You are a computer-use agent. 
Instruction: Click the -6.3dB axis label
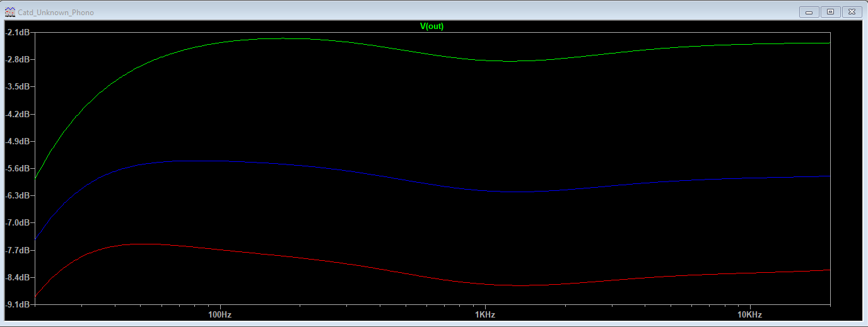17,196
